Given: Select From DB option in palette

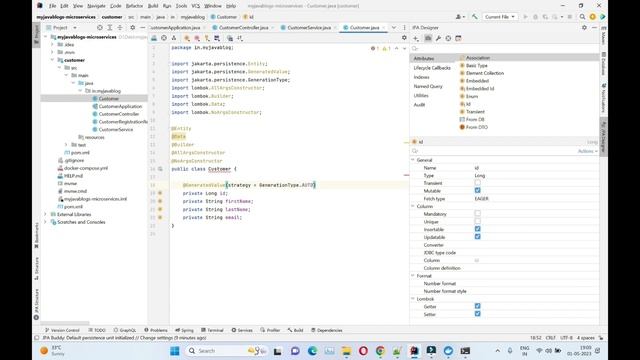Looking at the screenshot, I should click(475, 120).
